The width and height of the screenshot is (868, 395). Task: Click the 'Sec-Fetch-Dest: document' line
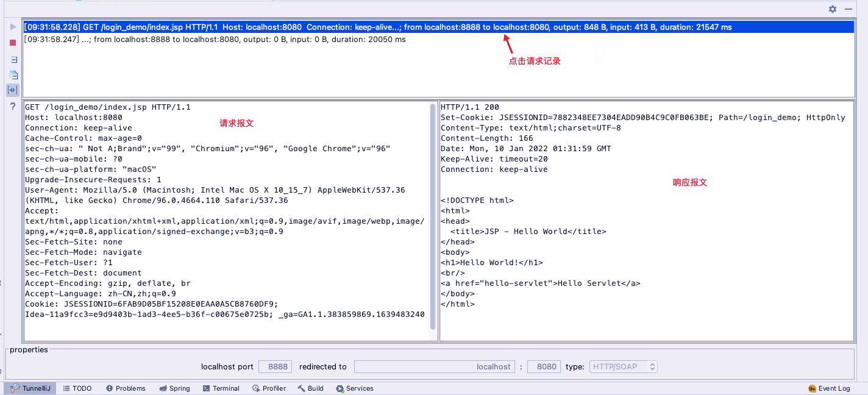[84, 273]
